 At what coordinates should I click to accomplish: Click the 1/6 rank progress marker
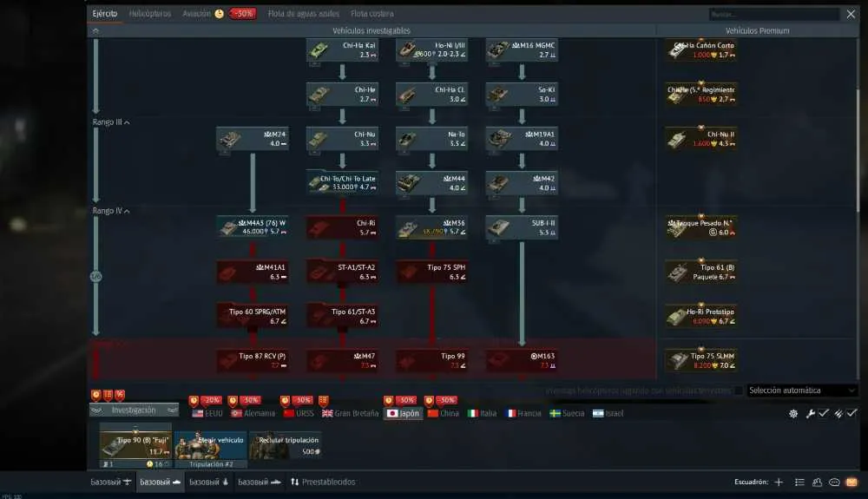(95, 276)
